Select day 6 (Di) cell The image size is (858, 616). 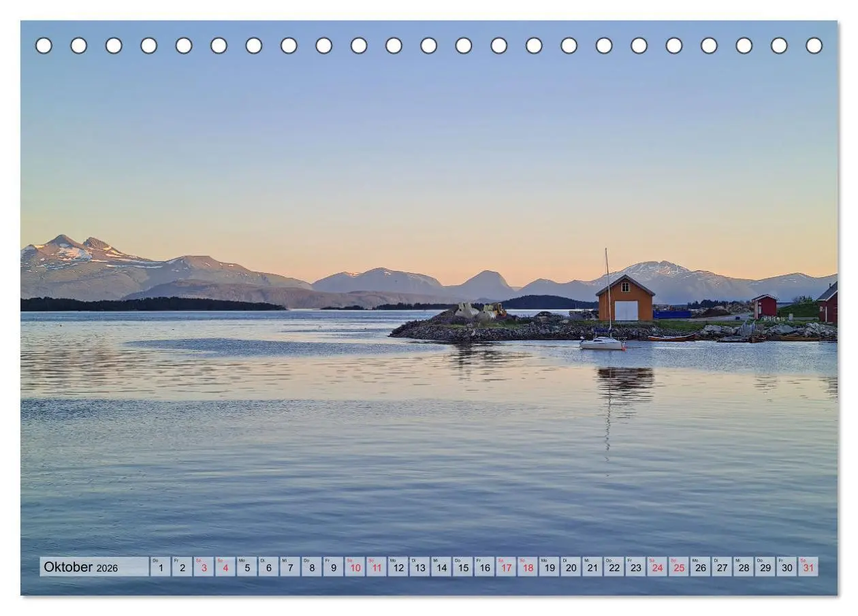[x=268, y=567]
